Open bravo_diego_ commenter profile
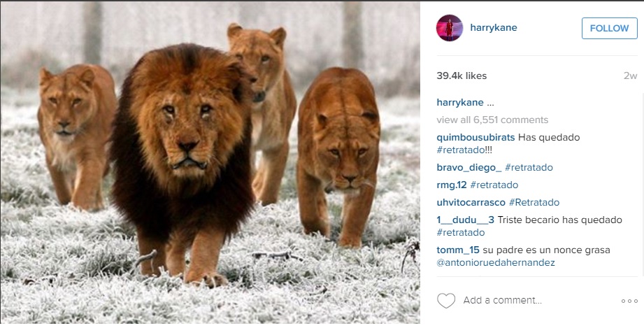This screenshot has height=335, width=644. 469,167
